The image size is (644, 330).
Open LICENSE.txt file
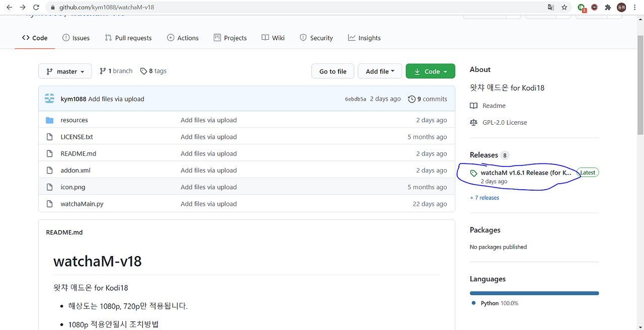76,137
